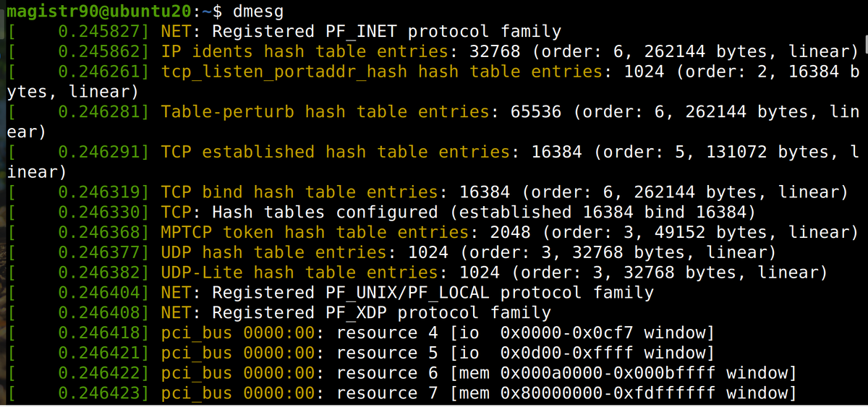Select the typed dmesg command
Viewport: 868px width, 407px height.
point(259,11)
